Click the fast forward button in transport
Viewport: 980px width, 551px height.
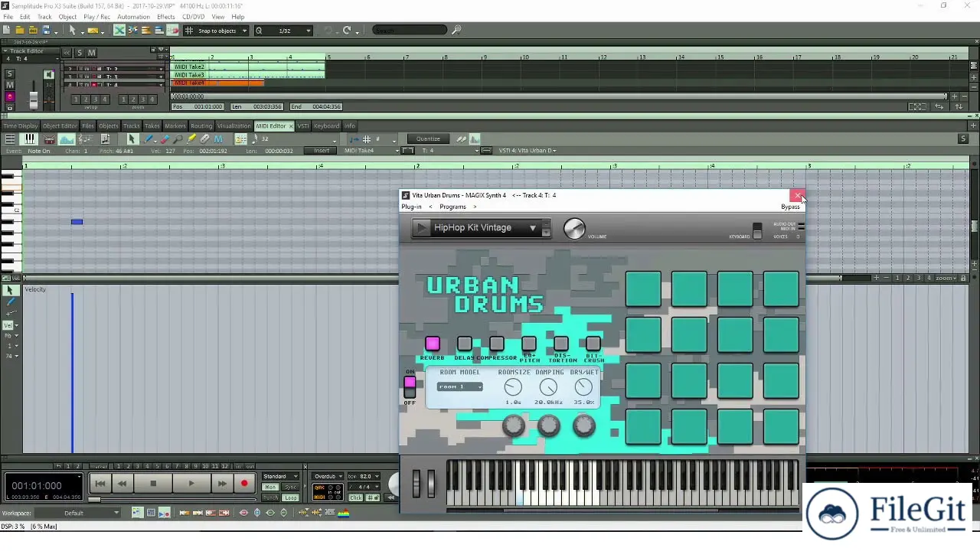click(221, 483)
